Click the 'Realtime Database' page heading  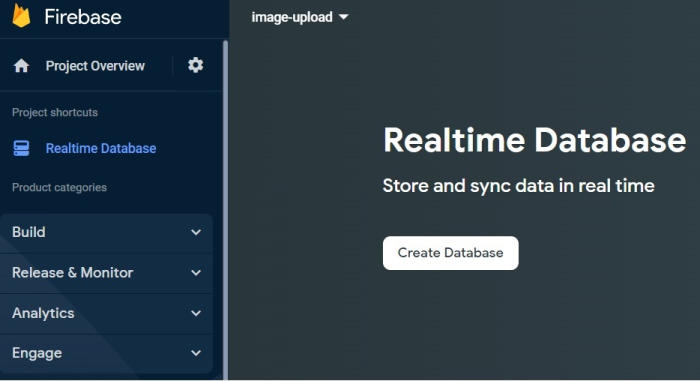tap(534, 140)
